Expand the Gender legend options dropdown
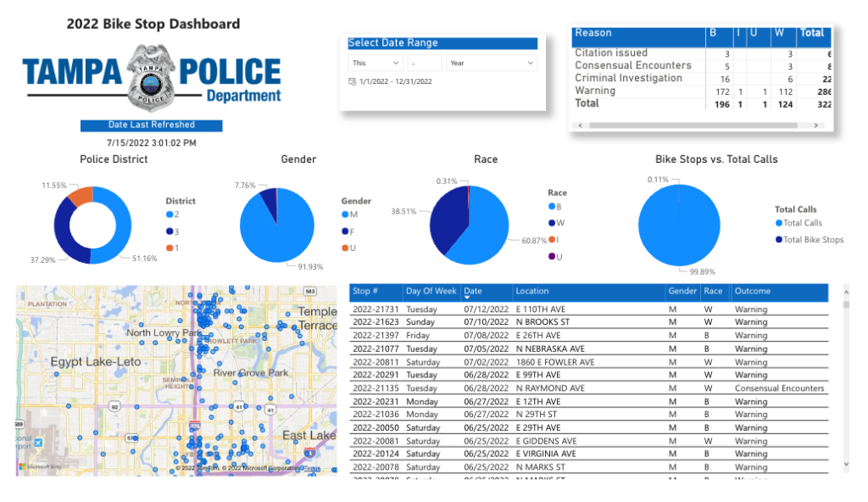 (x=357, y=201)
